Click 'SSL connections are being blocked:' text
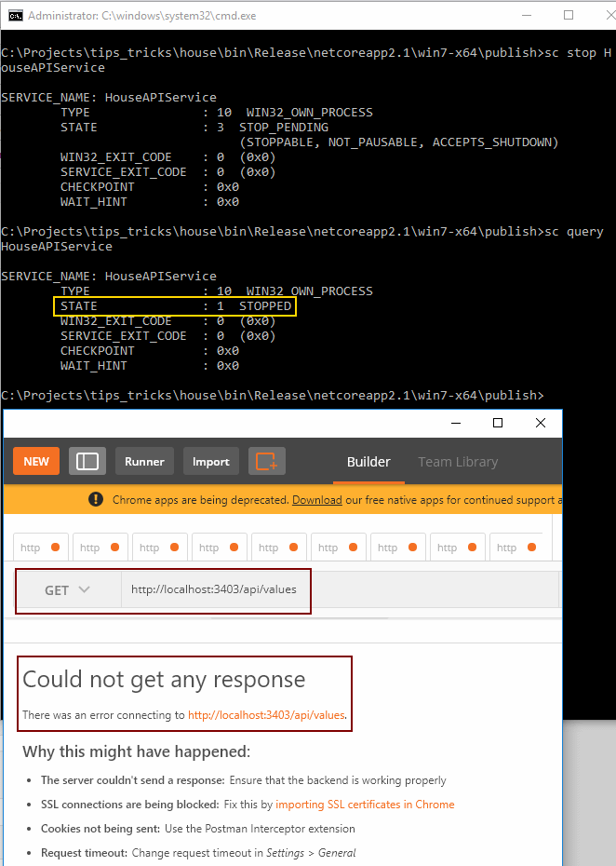The image size is (616, 866). point(129,805)
